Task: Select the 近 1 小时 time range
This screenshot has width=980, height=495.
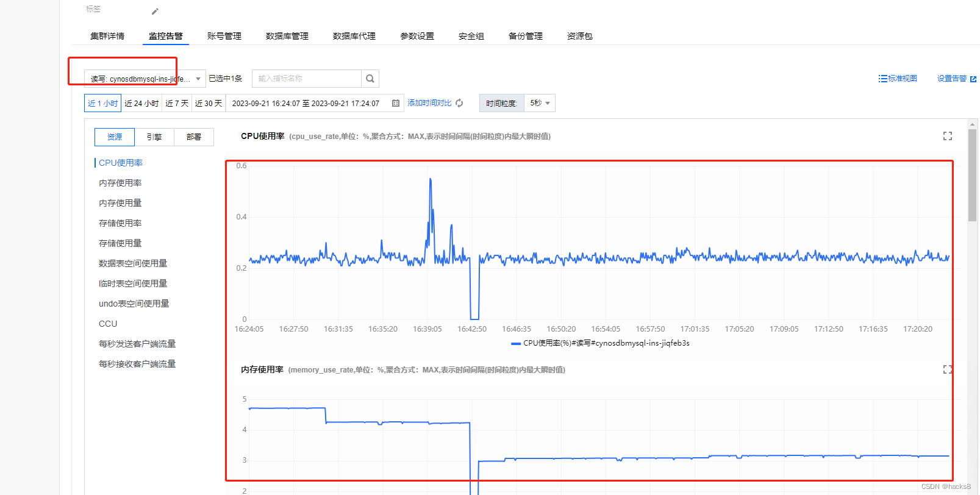Action: pos(103,104)
